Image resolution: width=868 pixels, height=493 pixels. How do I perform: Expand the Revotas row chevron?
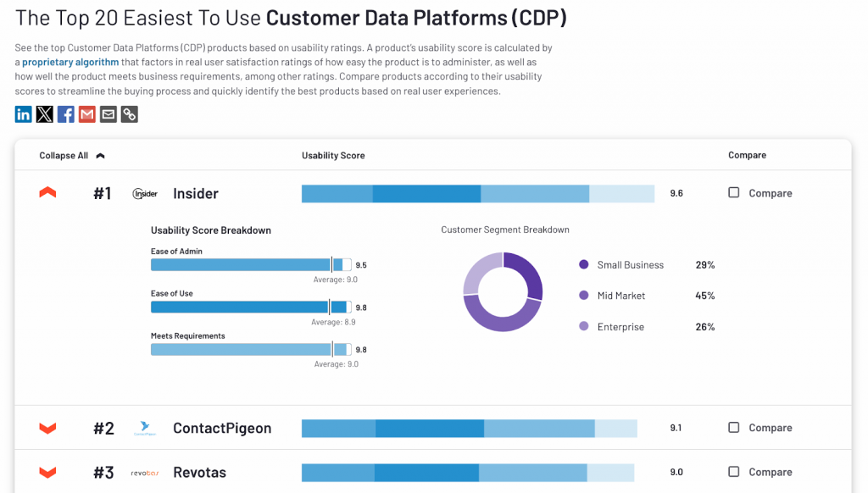pyautogui.click(x=48, y=473)
